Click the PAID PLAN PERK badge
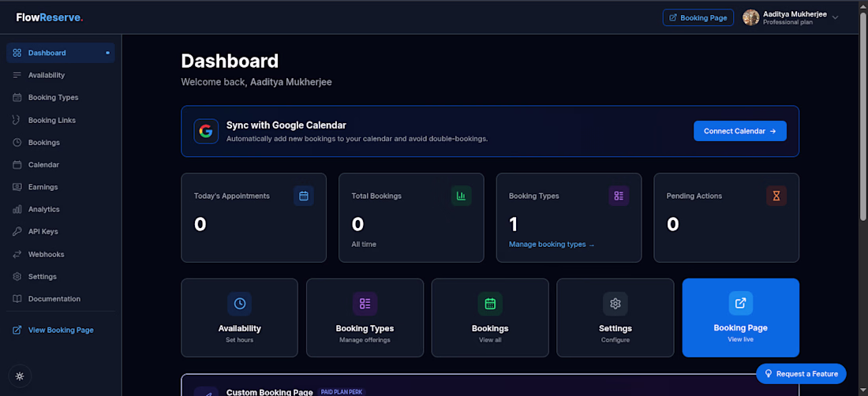 point(342,392)
